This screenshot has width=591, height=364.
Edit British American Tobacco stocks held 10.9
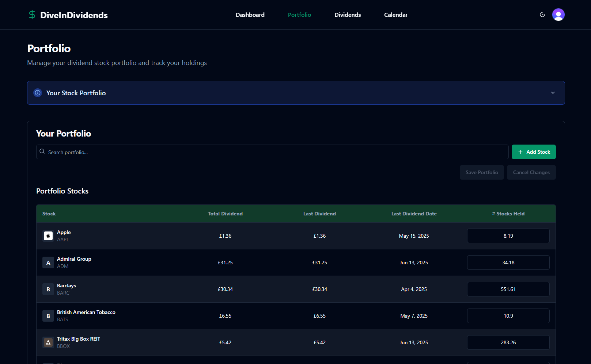pyautogui.click(x=508, y=316)
